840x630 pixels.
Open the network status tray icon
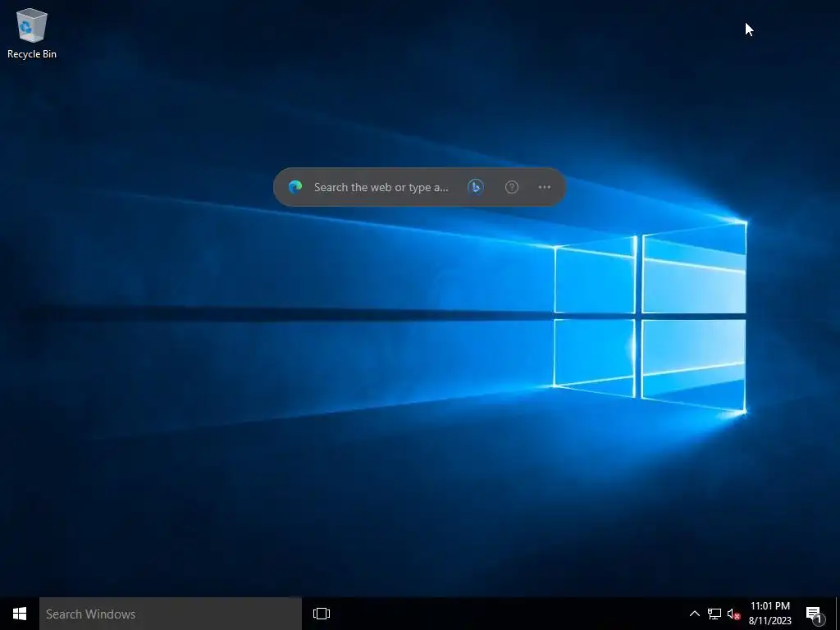(x=714, y=614)
